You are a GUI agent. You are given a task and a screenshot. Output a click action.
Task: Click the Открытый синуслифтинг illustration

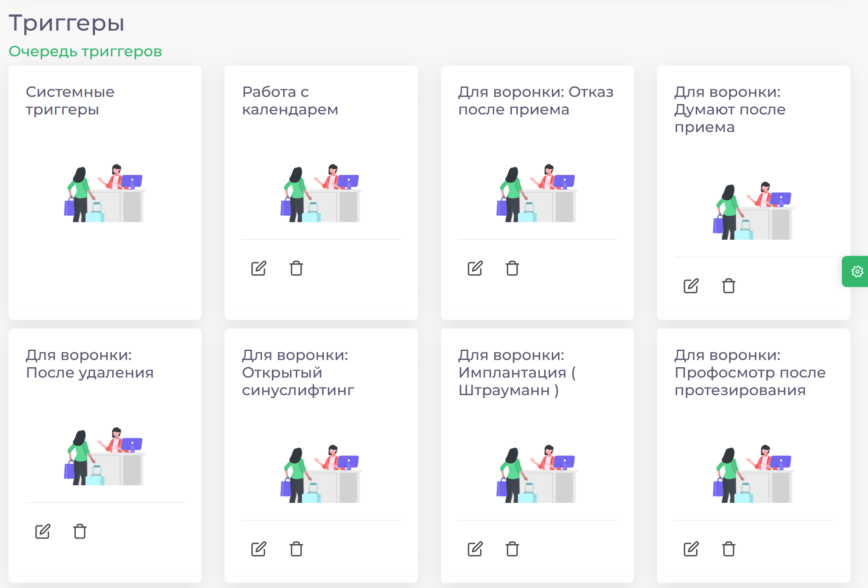click(321, 474)
